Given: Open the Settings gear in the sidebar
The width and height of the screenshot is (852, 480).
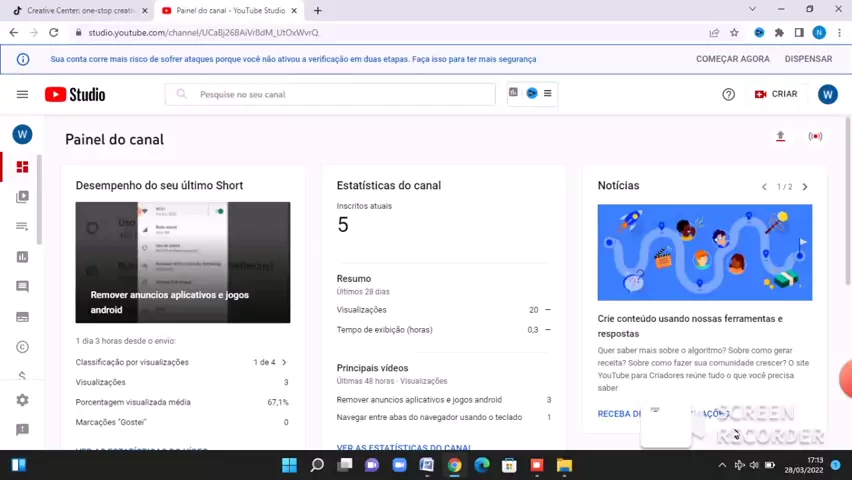Looking at the screenshot, I should (22, 400).
